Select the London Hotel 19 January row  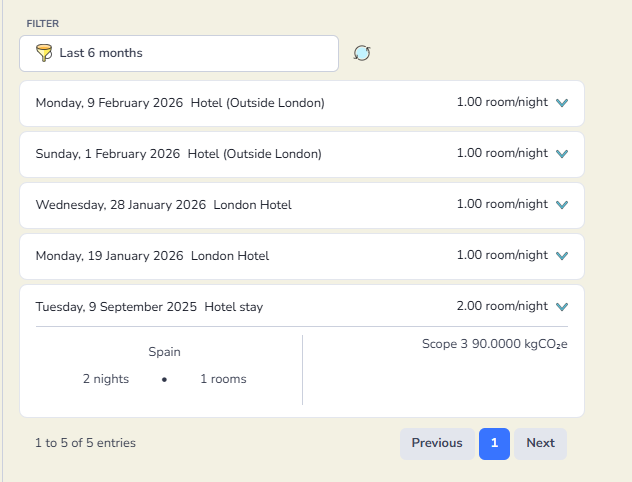152,256
